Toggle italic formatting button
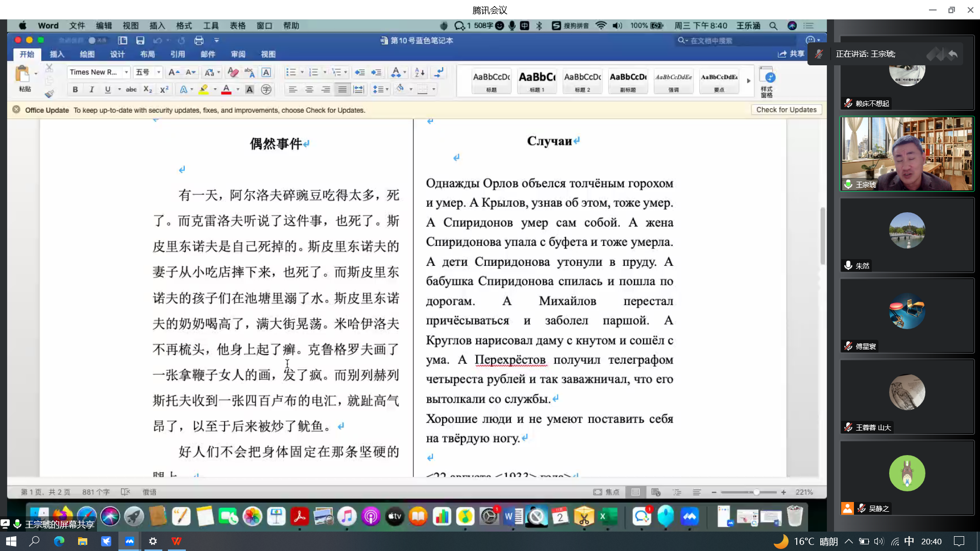 pos(91,90)
